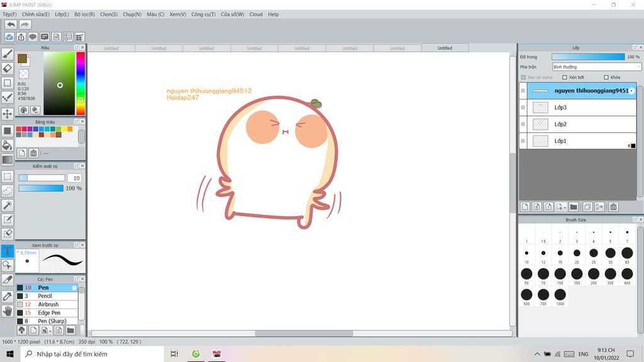Select the Bucket fill tool
Screen dimensions: 644x362
tap(8, 145)
